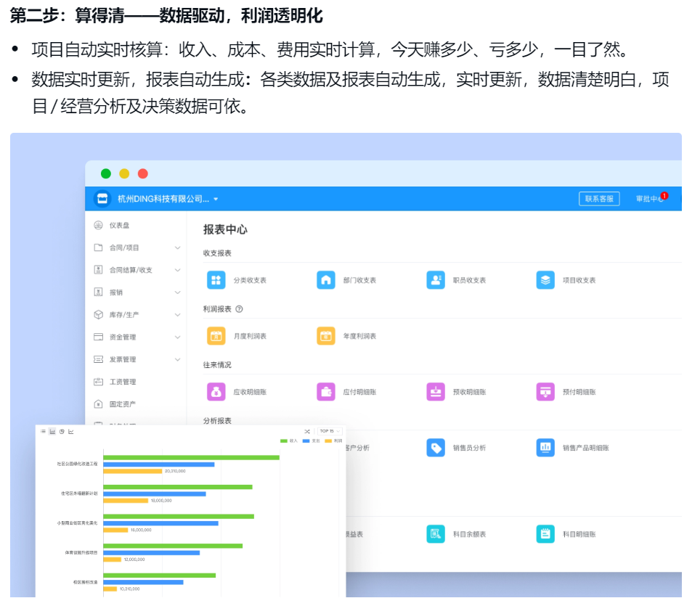Open the 销售员分析 tag icon
The width and height of the screenshot is (700, 606).
(x=436, y=448)
